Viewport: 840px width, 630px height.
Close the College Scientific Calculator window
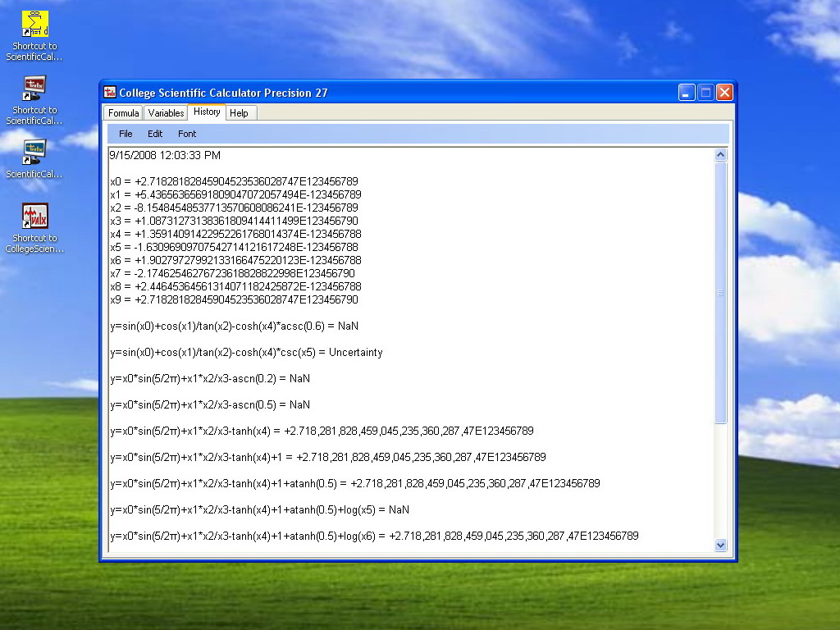pyautogui.click(x=724, y=93)
